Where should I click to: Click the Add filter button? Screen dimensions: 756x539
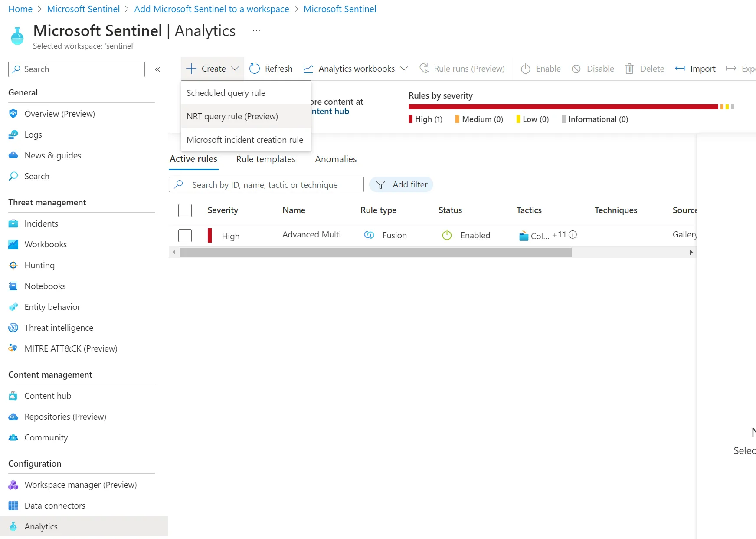point(401,184)
